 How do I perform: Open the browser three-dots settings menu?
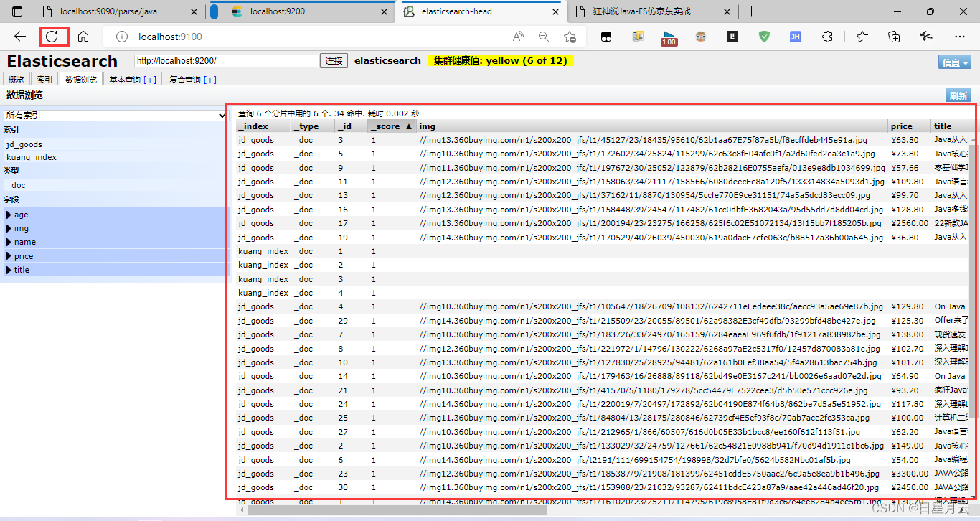click(x=959, y=37)
